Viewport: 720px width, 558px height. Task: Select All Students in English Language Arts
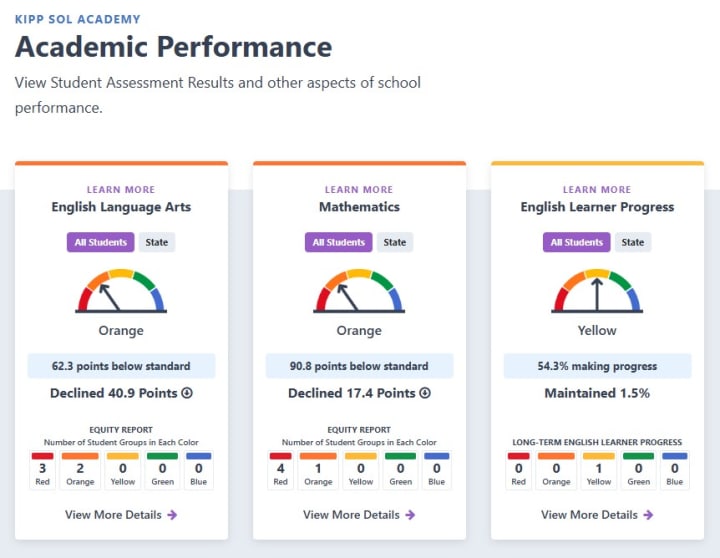(101, 242)
